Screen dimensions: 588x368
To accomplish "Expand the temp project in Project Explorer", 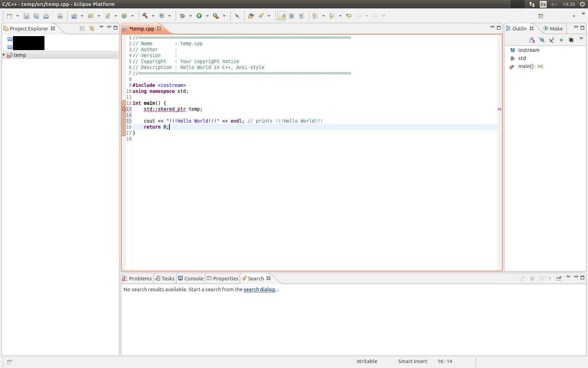I will (x=4, y=55).
